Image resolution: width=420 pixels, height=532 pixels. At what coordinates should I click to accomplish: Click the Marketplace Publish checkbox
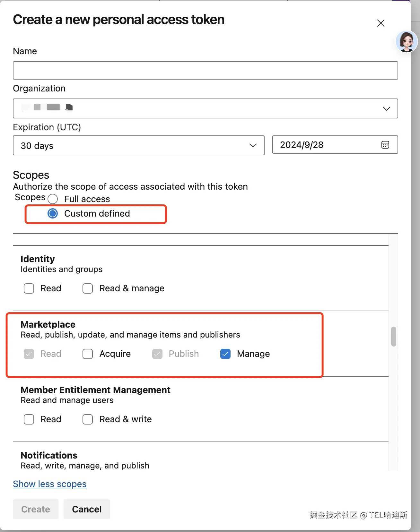157,354
